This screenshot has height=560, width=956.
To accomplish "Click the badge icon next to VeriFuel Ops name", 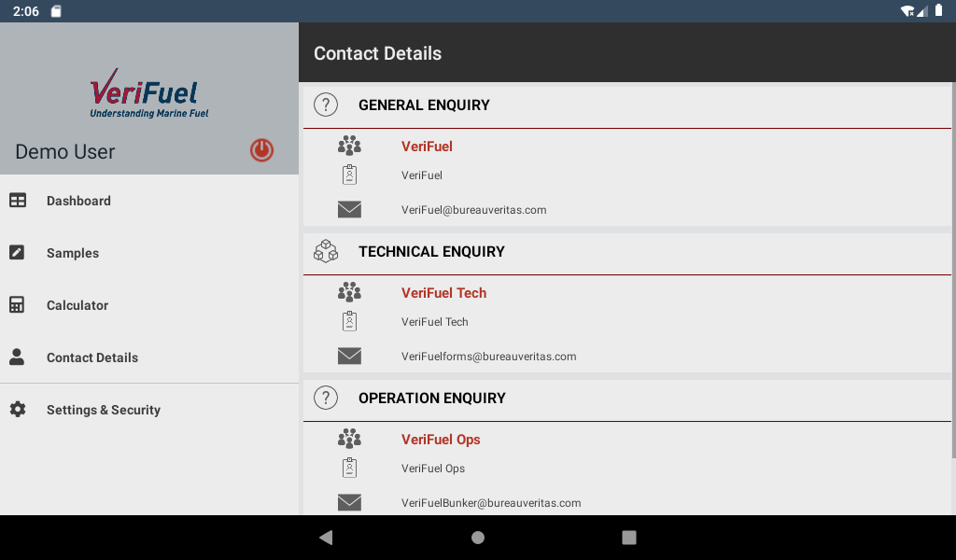I will click(x=349, y=468).
